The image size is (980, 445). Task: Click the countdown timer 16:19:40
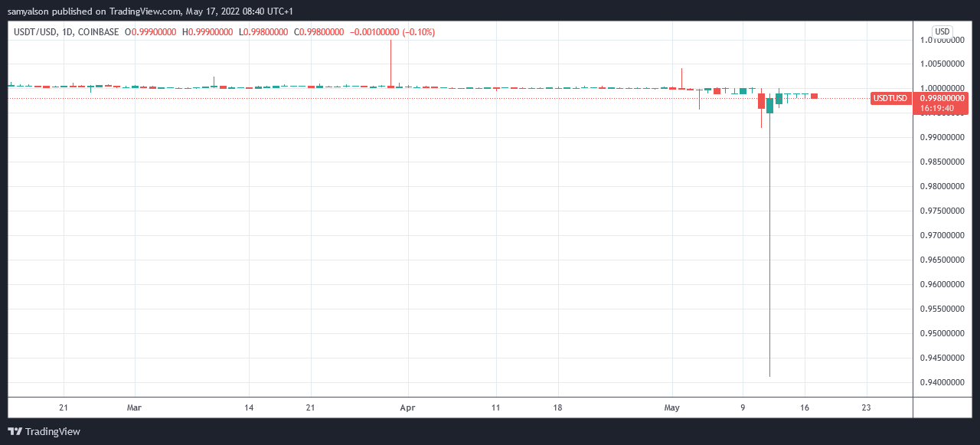point(937,108)
